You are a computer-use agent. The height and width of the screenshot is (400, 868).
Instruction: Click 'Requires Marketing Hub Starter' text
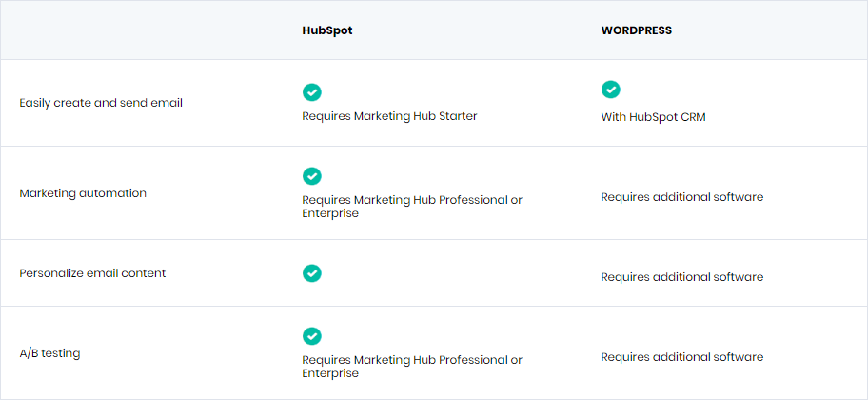(389, 116)
